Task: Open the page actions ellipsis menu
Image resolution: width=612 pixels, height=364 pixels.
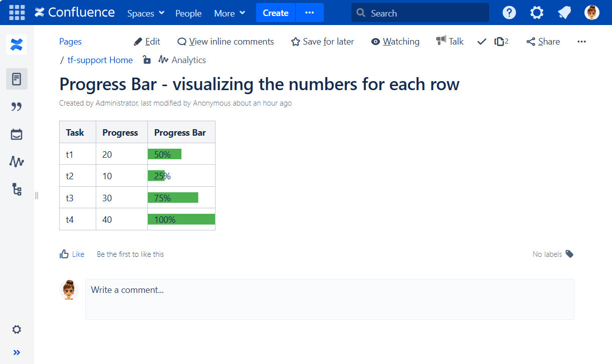Action: click(x=581, y=42)
